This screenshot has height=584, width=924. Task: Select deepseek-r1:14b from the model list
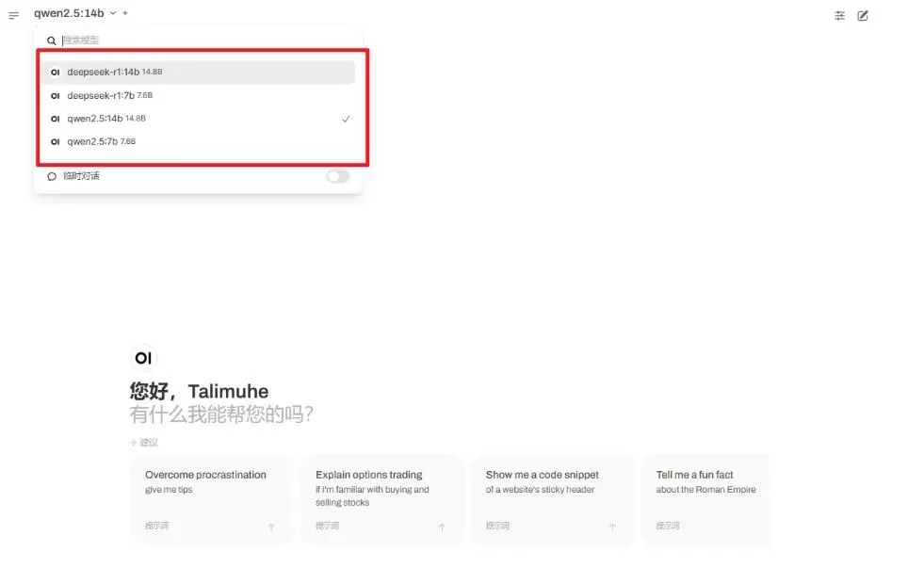199,72
